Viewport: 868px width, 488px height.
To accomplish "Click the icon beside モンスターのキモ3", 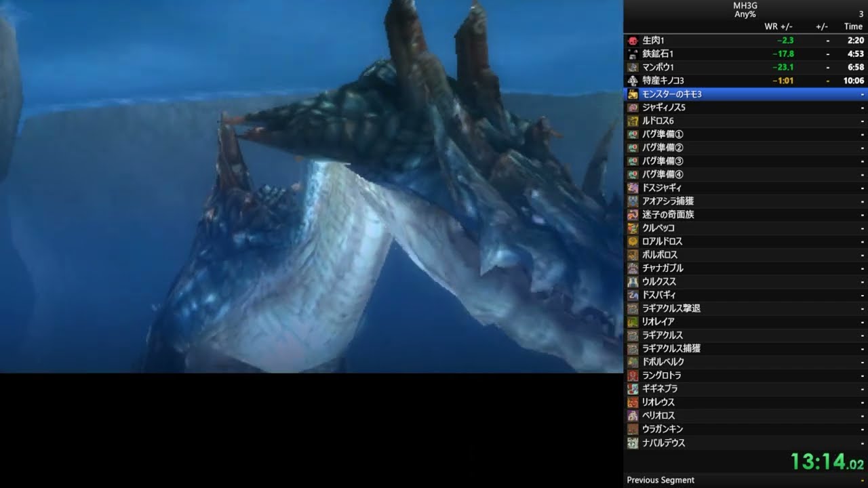I will [633, 94].
